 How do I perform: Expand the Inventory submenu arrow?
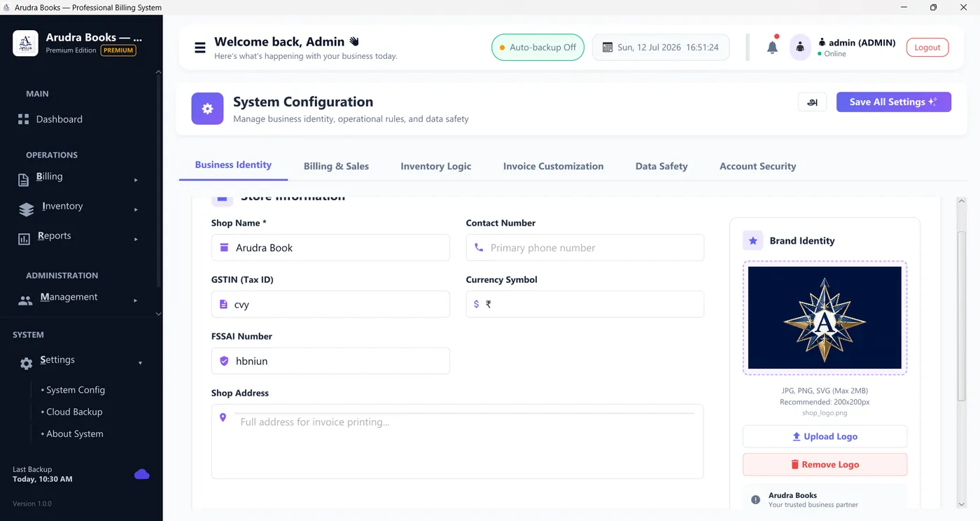tap(136, 209)
